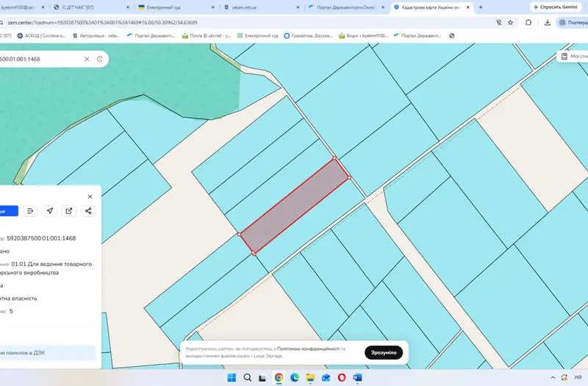This screenshot has width=588, height=386.
Task: Select the highlighted red parcel on map
Action: click(x=295, y=206)
